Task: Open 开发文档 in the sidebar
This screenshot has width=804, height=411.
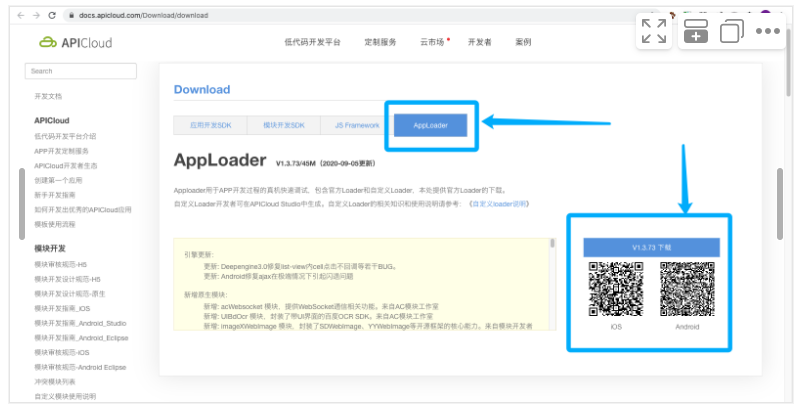Action: tap(48, 96)
